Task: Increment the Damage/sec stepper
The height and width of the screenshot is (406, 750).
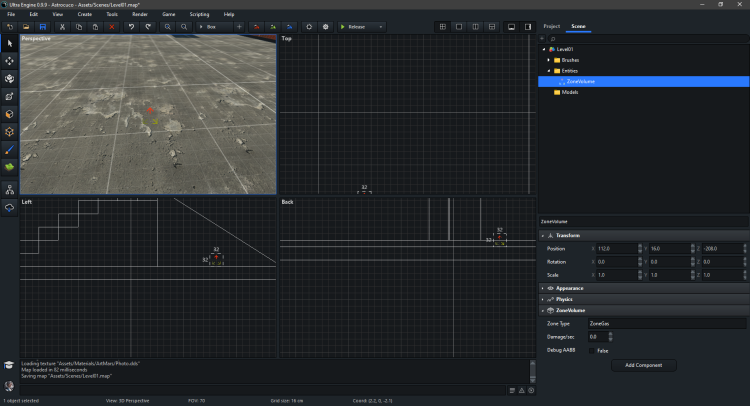Action: [x=610, y=335]
